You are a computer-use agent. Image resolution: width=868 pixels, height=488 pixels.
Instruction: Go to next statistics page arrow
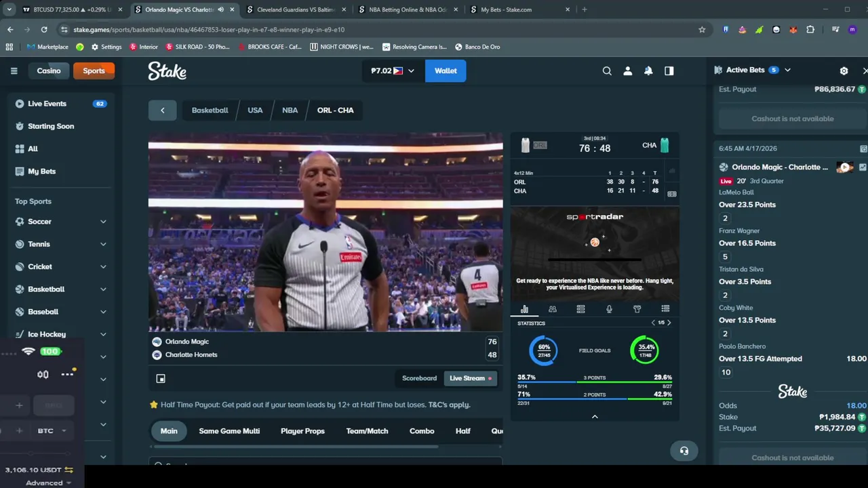[x=669, y=323]
